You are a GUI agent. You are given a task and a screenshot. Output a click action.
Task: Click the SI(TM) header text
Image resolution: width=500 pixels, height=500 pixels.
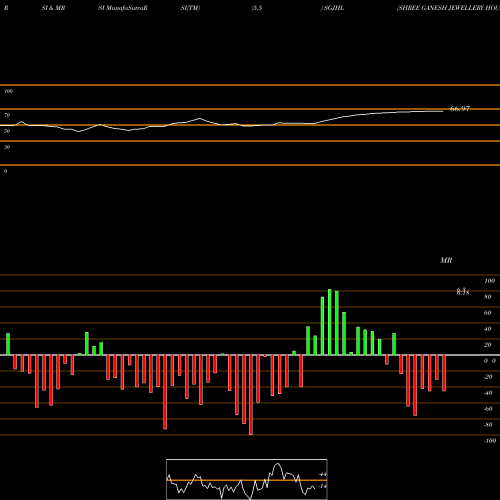[190, 8]
